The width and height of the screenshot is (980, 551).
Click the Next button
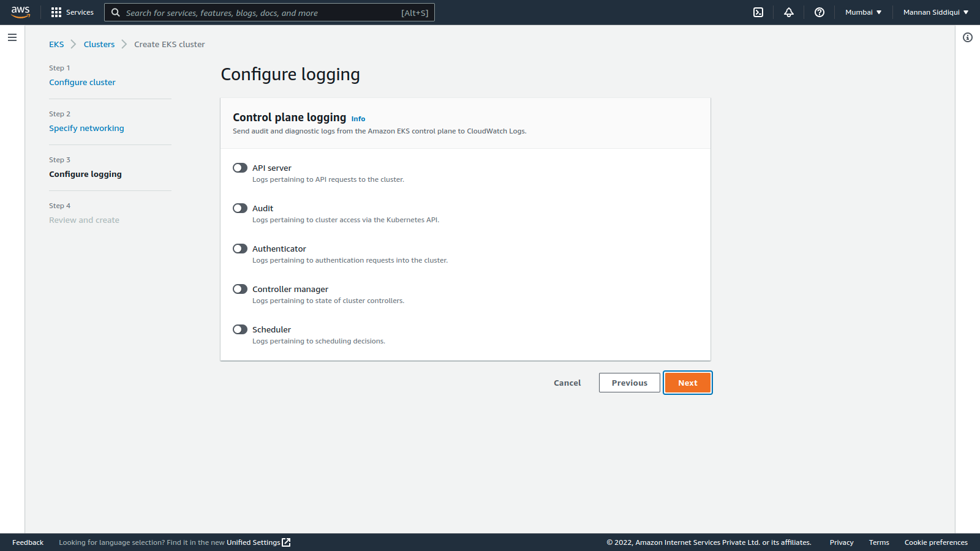click(x=687, y=382)
